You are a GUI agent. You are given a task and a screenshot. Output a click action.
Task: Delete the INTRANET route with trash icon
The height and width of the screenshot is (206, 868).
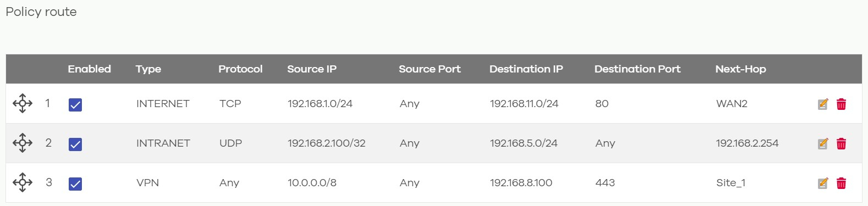pyautogui.click(x=841, y=143)
